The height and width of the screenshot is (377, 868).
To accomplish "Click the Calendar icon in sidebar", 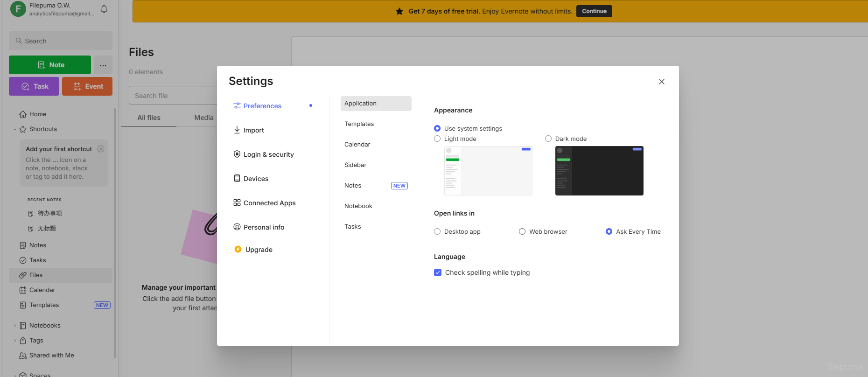I will click(23, 290).
